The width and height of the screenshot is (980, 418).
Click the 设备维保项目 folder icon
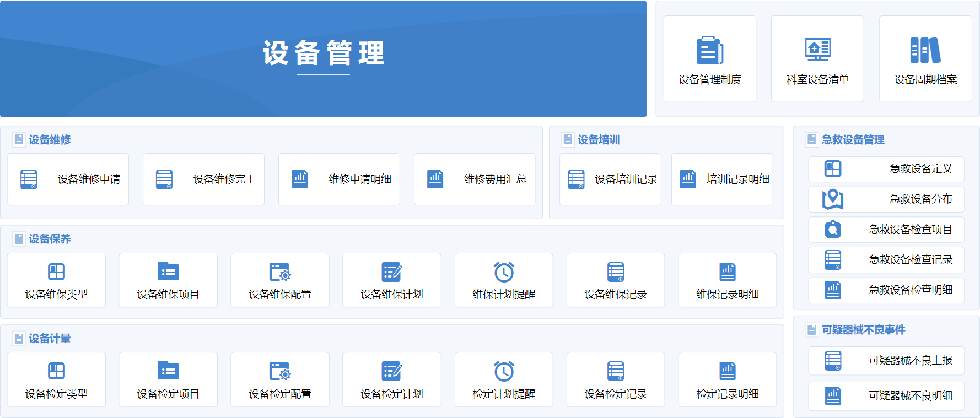[168, 272]
